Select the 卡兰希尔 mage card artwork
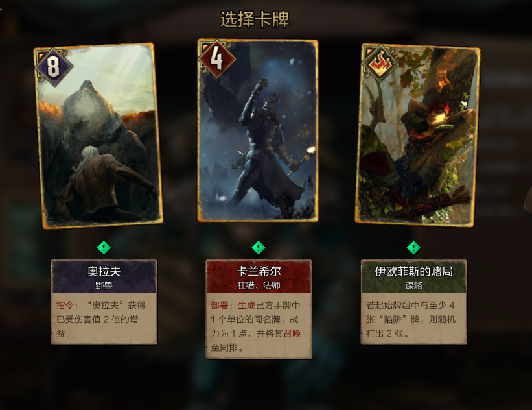The image size is (532, 410). (258, 131)
